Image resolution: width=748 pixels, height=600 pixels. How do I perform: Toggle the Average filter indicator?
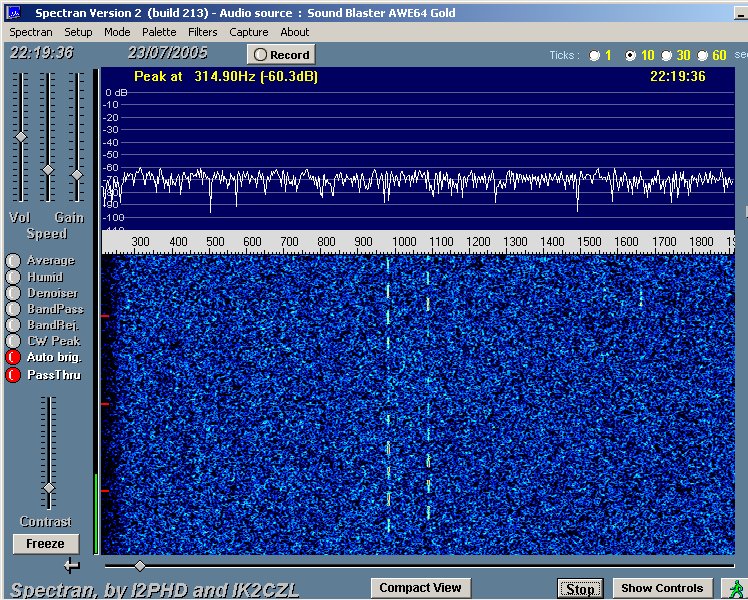(13, 261)
